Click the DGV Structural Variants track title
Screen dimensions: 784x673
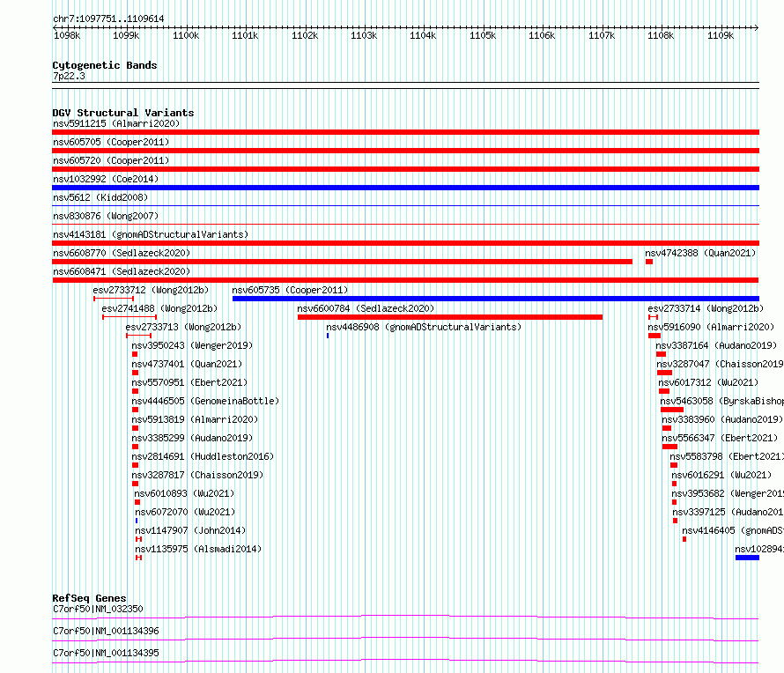coord(123,113)
